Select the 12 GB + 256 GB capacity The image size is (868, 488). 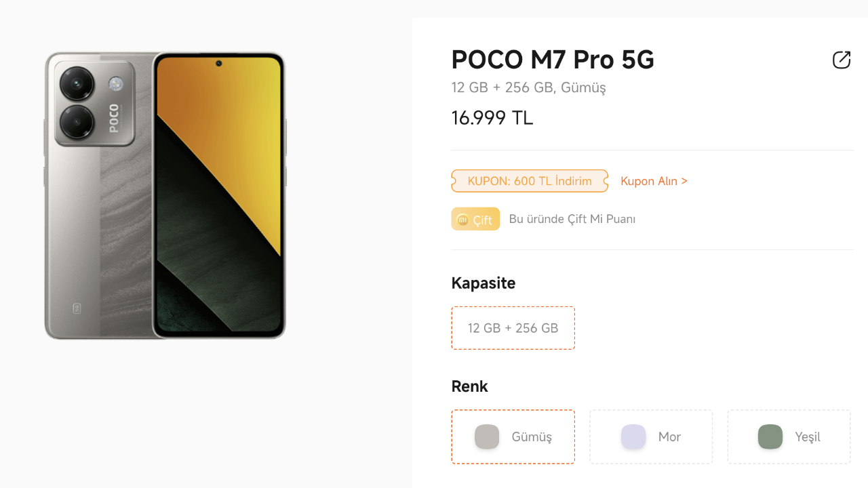click(513, 328)
